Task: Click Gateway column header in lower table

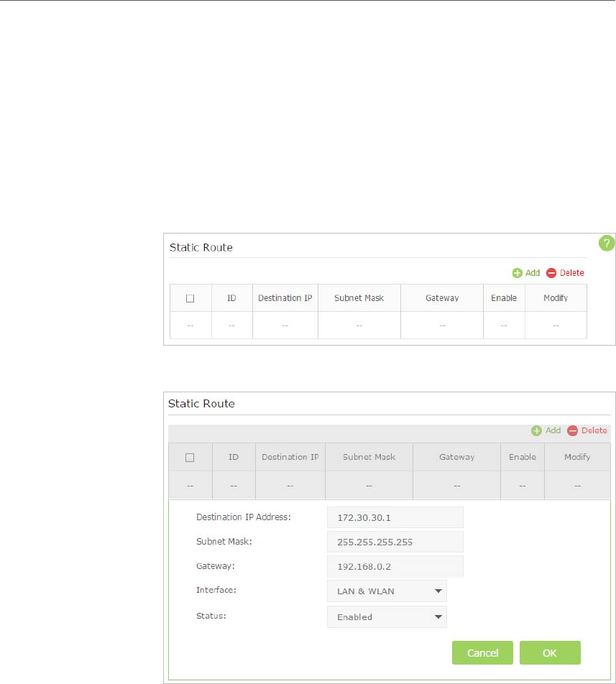Action: 456,457
